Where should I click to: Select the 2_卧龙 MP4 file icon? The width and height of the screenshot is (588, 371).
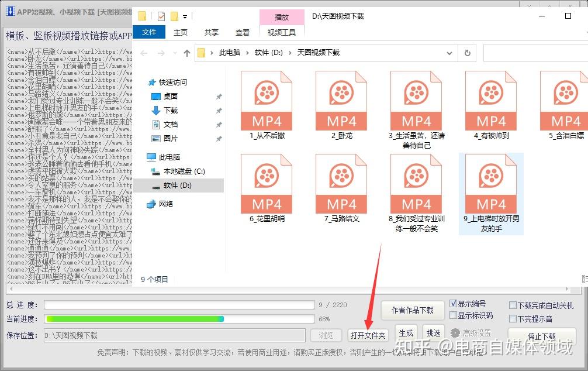[x=341, y=101]
